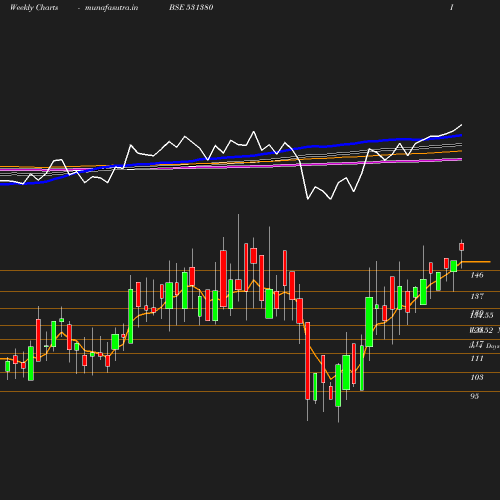Image resolution: width=500 pixels, height=500 pixels.
Task: Click the 'munafasutra.in' site label
Action: (x=111, y=8)
